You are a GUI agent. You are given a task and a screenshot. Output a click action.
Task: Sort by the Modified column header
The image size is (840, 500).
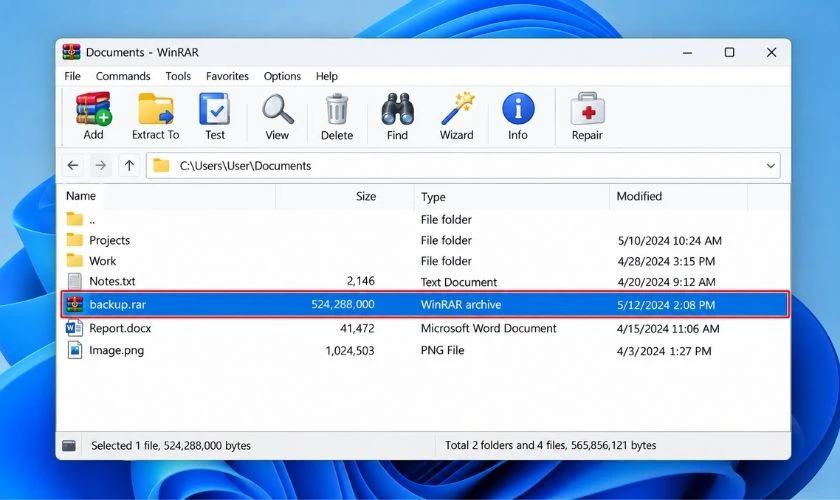point(639,196)
